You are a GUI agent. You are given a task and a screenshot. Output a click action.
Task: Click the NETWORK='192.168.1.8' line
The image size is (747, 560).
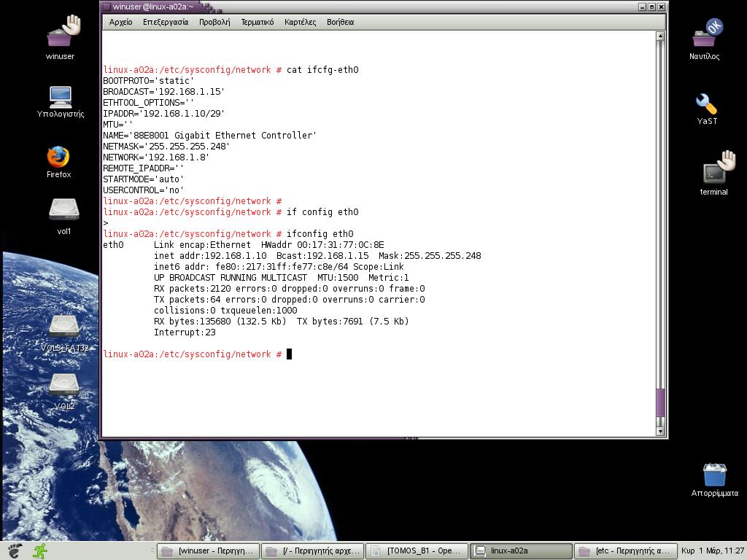click(x=156, y=157)
